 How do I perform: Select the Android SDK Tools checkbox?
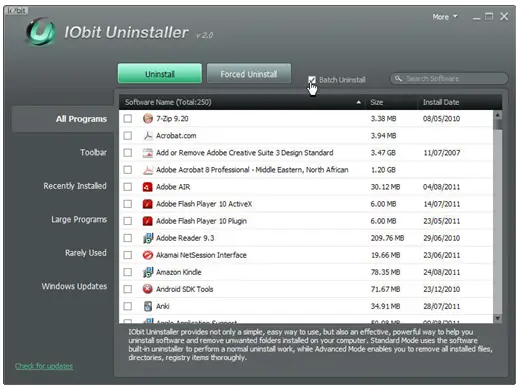[128, 289]
